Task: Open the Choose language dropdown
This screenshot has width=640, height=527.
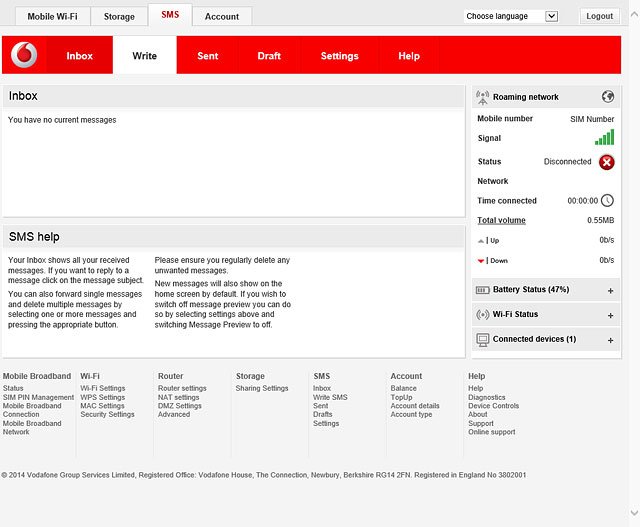Action: click(x=511, y=16)
